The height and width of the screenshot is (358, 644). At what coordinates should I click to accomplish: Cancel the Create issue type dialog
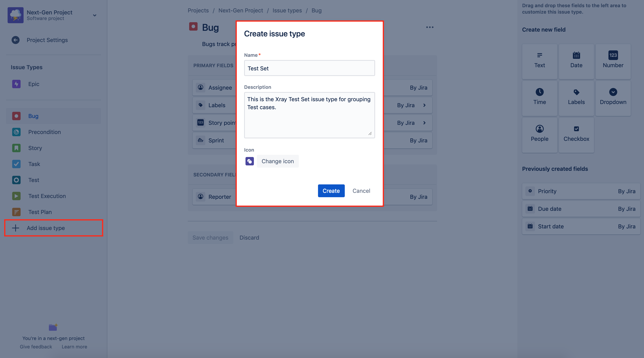pos(361,191)
